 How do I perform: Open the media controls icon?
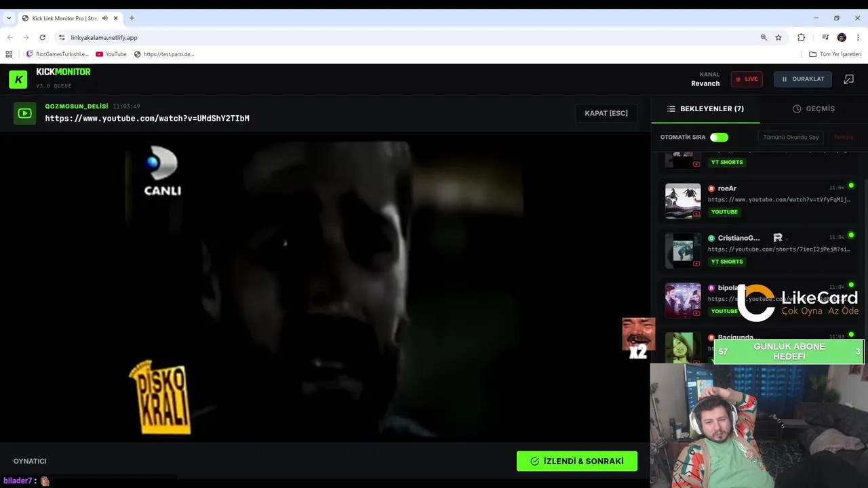tap(825, 37)
